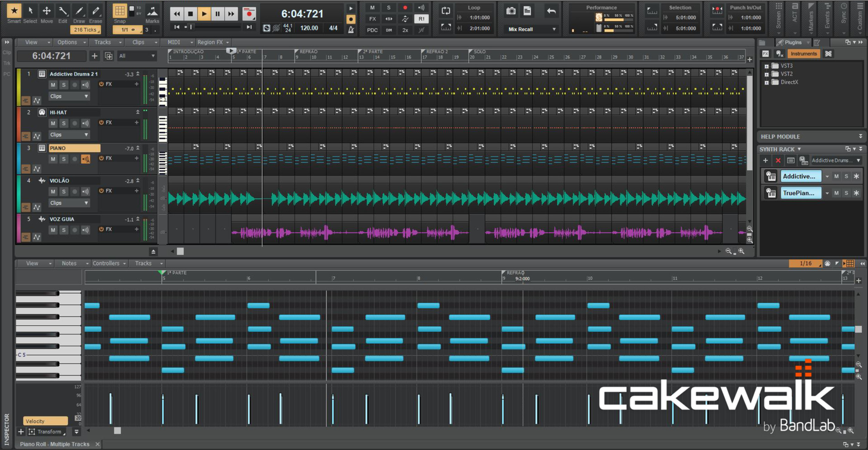
Task: Rewind the transport
Action: coord(177,14)
